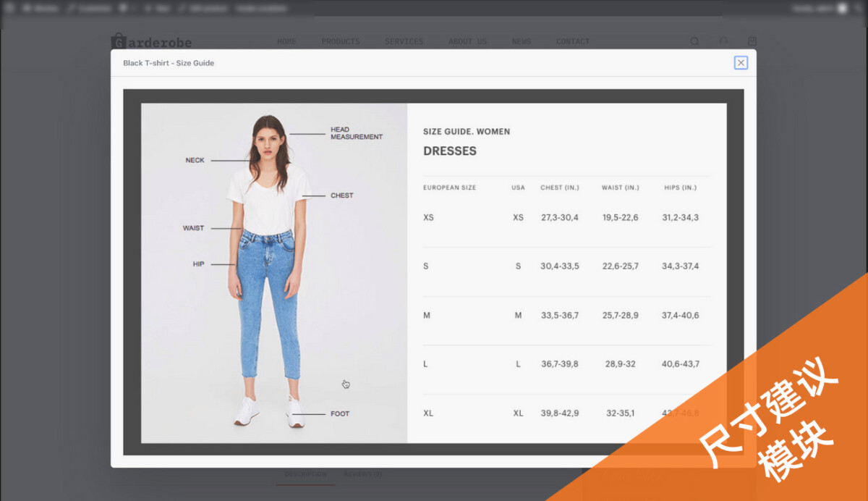Close the Black T-shirt Size Guide popup
The height and width of the screenshot is (501, 868).
pyautogui.click(x=741, y=63)
